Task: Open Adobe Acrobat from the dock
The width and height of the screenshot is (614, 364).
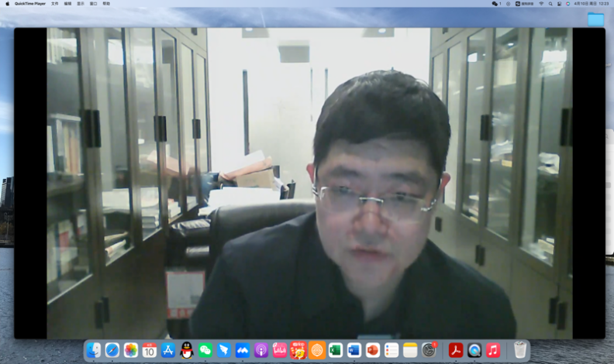Action: click(x=456, y=350)
